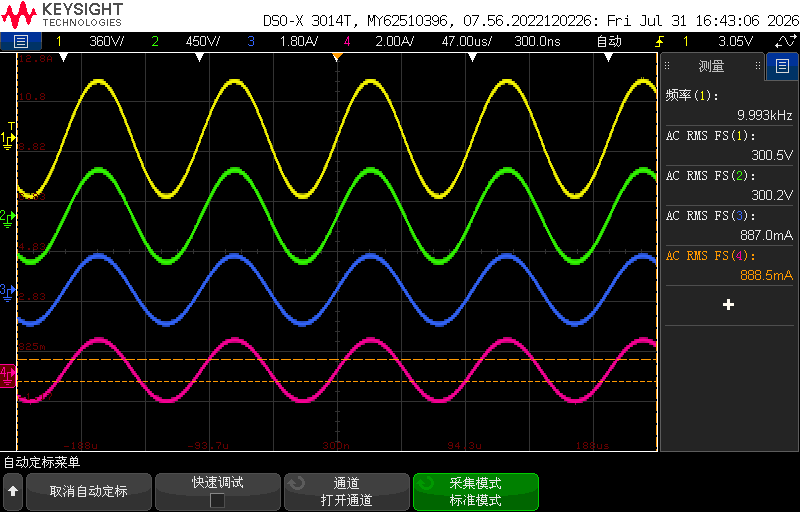Select the AC RMS FS(1) measurement
800x512 pixels.
pyautogui.click(x=729, y=145)
